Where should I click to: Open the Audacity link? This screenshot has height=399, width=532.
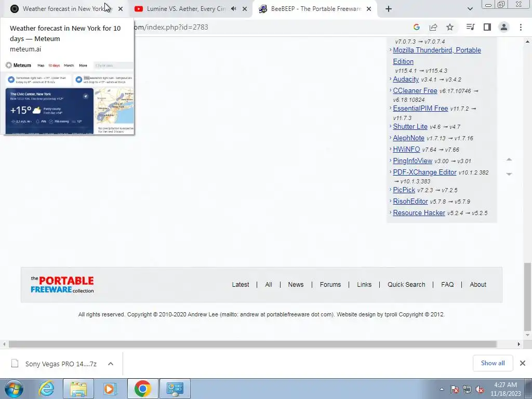(406, 79)
